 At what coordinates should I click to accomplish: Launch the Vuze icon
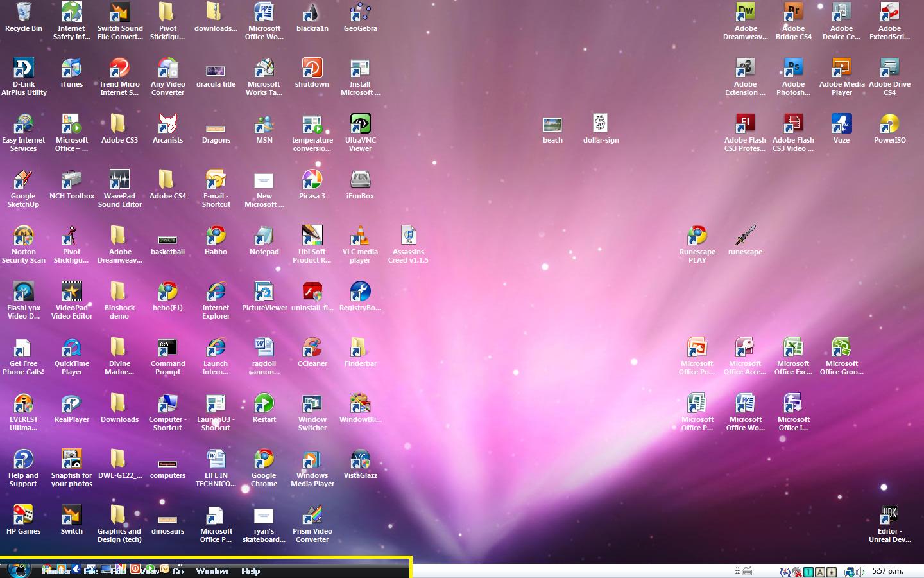842,129
